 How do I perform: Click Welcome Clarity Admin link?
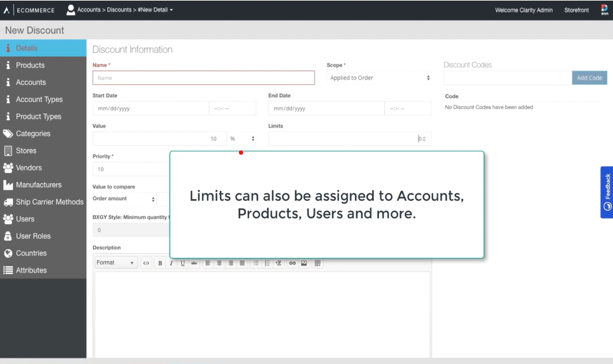(x=524, y=10)
